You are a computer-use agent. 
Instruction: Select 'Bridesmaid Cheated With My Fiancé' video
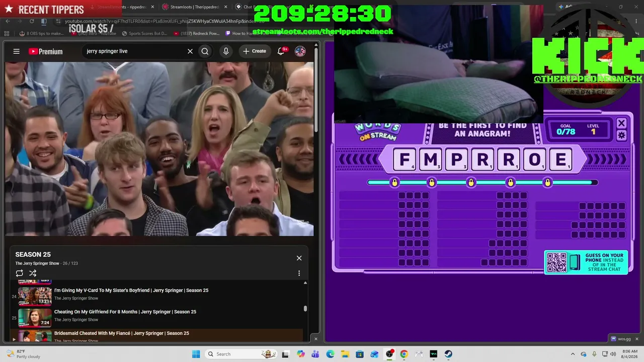coord(122,333)
